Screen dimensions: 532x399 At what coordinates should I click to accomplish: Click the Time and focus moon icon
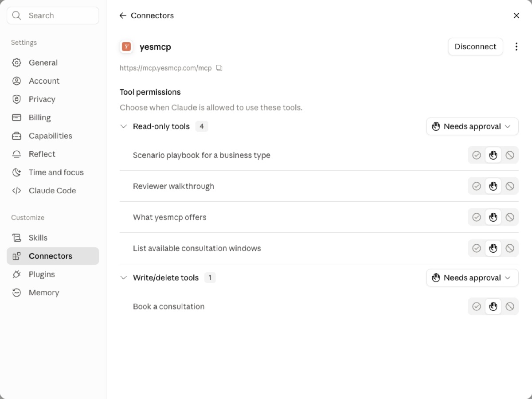click(x=17, y=172)
